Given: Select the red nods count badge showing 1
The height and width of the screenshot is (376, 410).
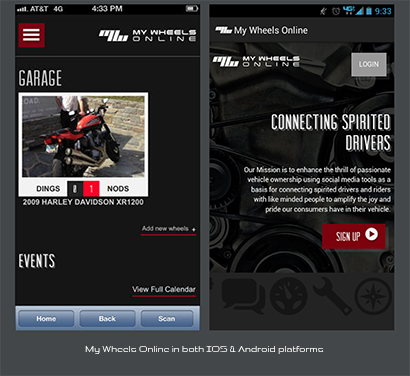Looking at the screenshot, I should click(x=91, y=189).
